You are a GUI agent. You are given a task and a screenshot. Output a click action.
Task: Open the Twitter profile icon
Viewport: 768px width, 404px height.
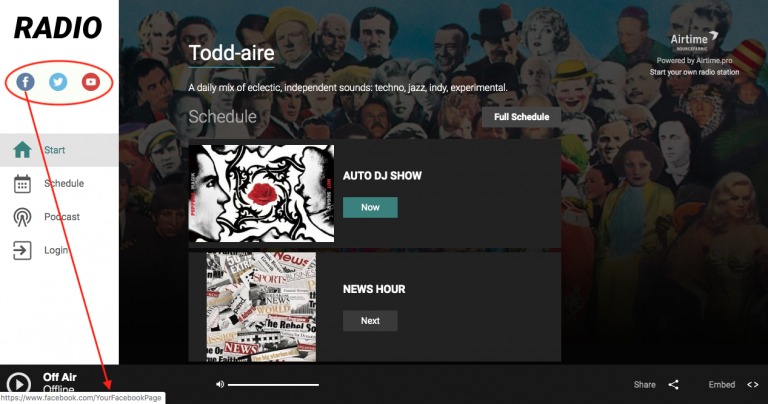[x=58, y=82]
